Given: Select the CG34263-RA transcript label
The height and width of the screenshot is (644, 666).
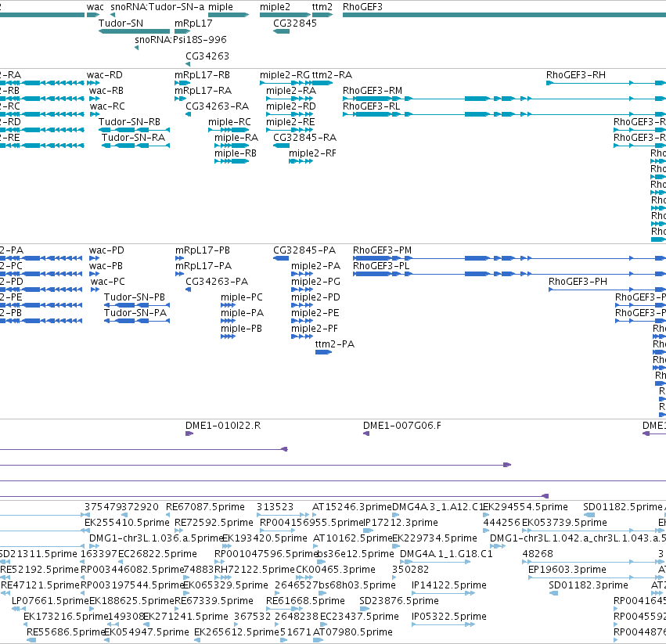Looking at the screenshot, I should click(x=217, y=106).
